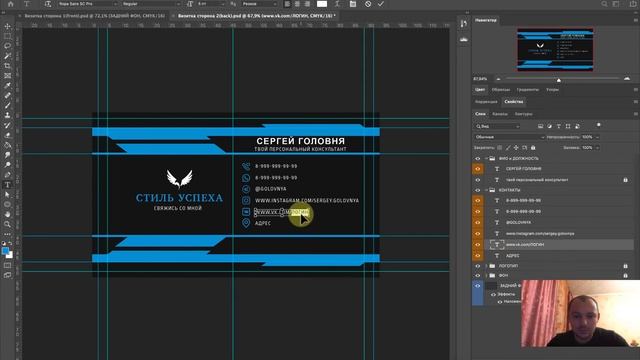Select the History Brush tool
The image size is (640, 360).
tap(7, 125)
